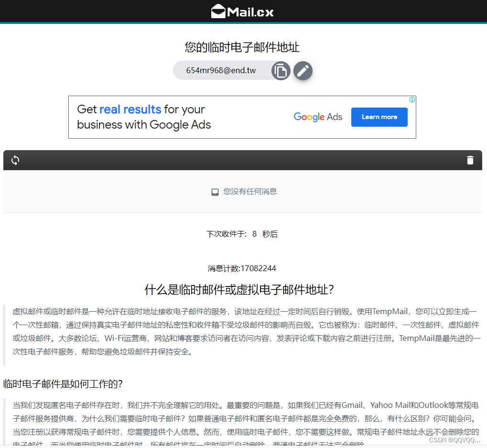Click the CSDN @QQVQQ watermark text

tap(454, 439)
